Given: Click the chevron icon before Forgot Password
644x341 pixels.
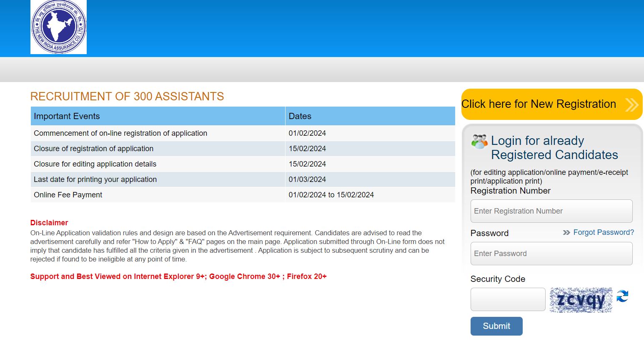Looking at the screenshot, I should point(566,233).
